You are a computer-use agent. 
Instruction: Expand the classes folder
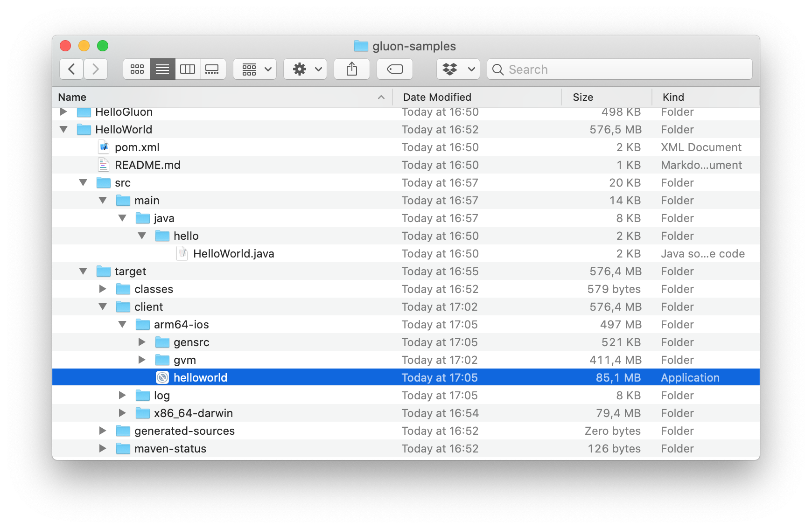(103, 289)
